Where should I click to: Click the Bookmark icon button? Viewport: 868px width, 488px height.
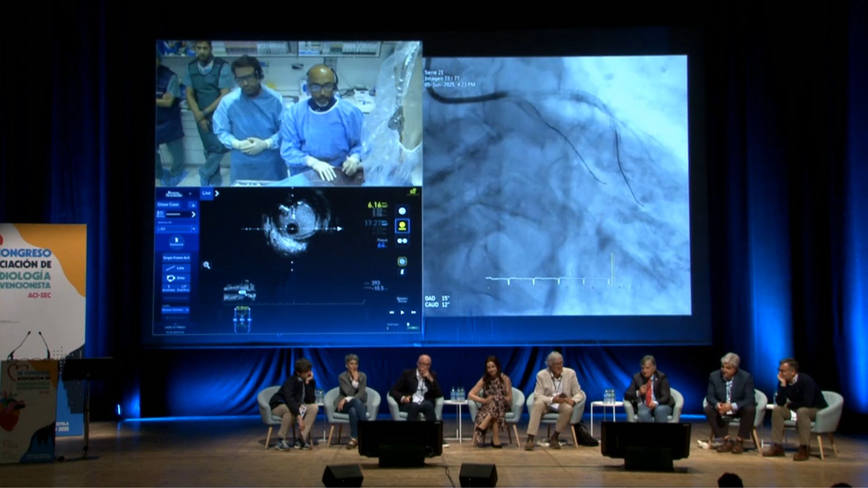click(177, 241)
